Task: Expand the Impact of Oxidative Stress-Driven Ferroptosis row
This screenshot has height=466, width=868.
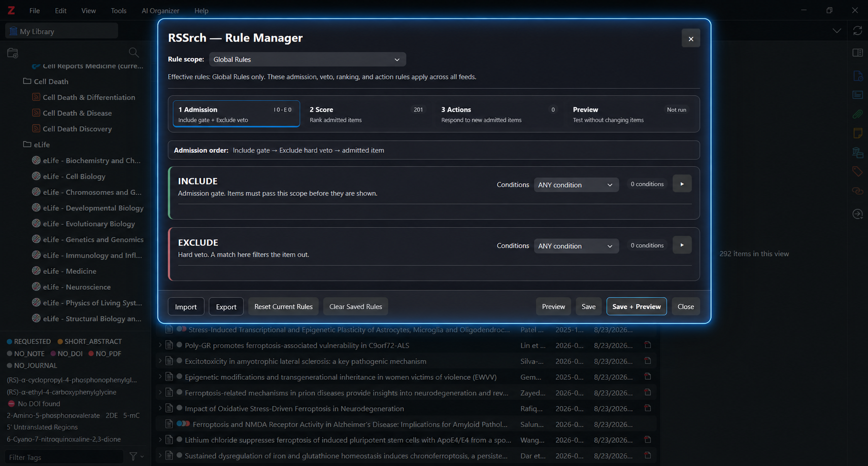Action: [160, 408]
